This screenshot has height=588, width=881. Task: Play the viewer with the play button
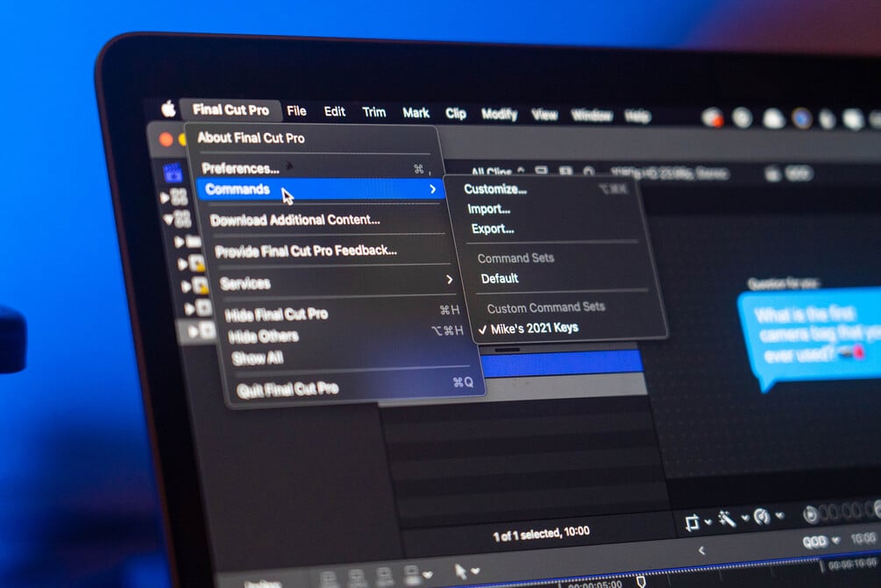click(810, 514)
